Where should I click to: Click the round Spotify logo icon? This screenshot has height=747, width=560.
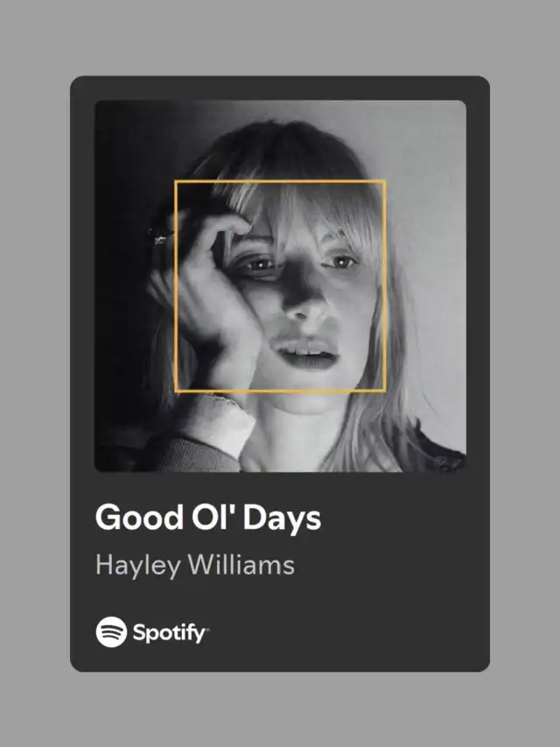pyautogui.click(x=111, y=631)
